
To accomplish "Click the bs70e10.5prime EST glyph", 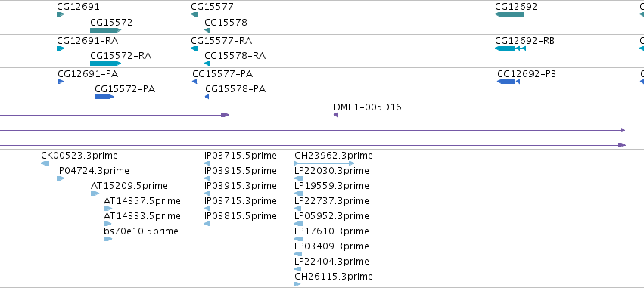I will [108, 239].
